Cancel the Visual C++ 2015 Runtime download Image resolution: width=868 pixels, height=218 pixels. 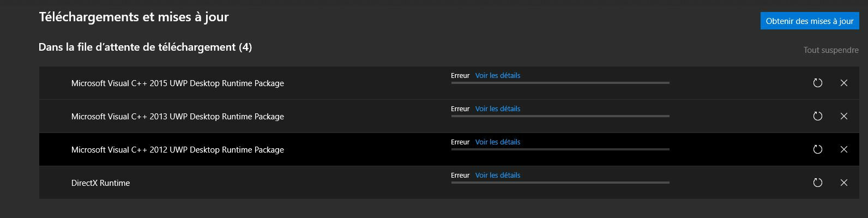[844, 83]
